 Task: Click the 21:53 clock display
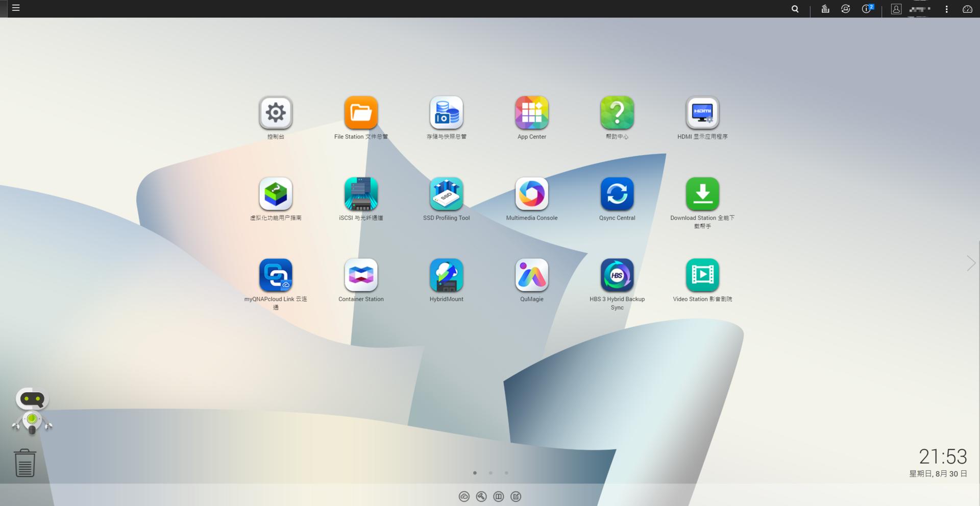tap(943, 456)
